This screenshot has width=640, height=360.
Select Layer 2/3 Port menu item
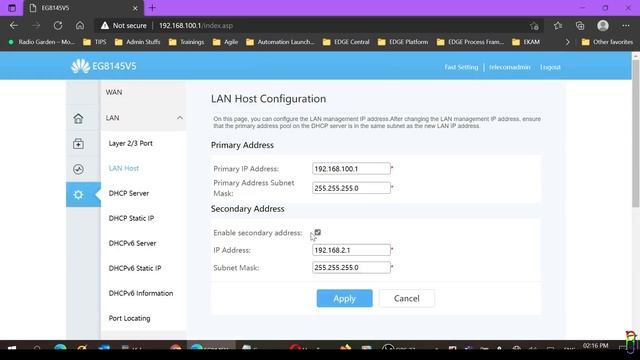131,143
